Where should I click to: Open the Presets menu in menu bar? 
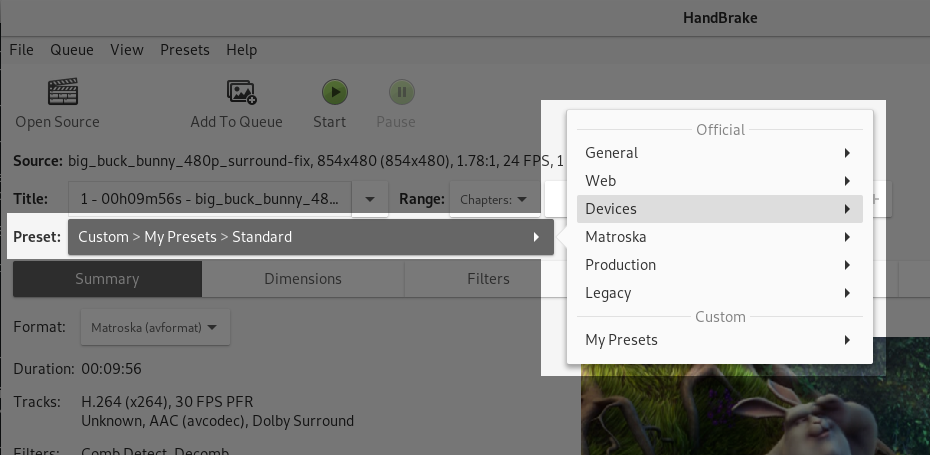pyautogui.click(x=184, y=50)
